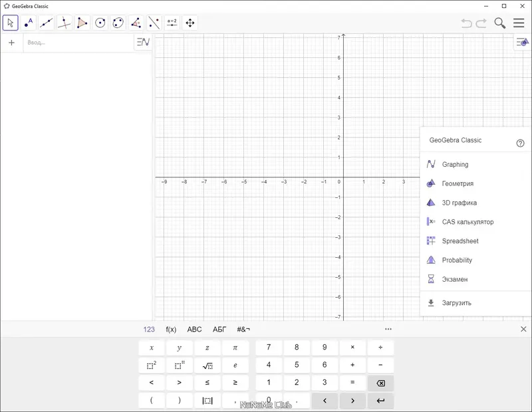Pick the Reflect about Line tool
This screenshot has width=532, height=412.
pyautogui.click(x=154, y=23)
